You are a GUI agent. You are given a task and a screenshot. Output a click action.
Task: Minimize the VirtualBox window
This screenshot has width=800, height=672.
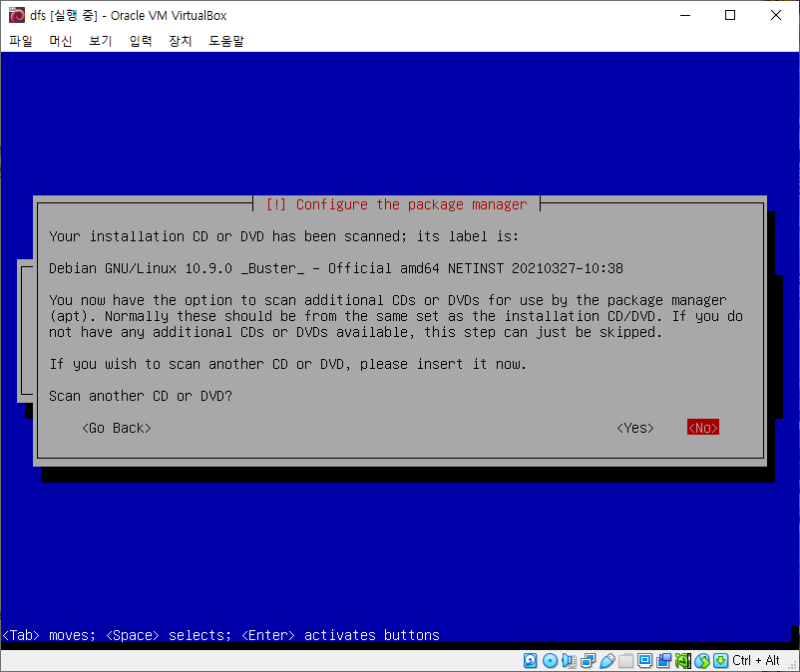pos(685,15)
